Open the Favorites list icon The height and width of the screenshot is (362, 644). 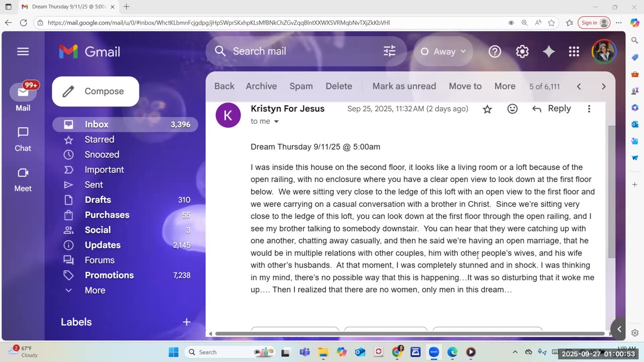(570, 23)
